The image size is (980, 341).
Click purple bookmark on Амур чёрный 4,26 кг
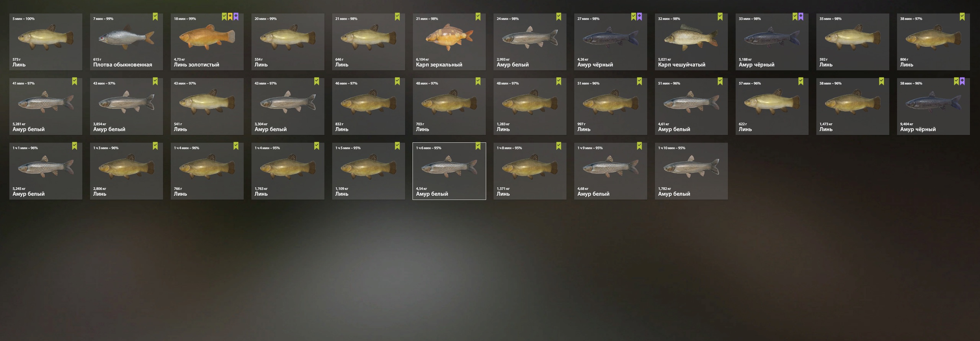point(639,16)
